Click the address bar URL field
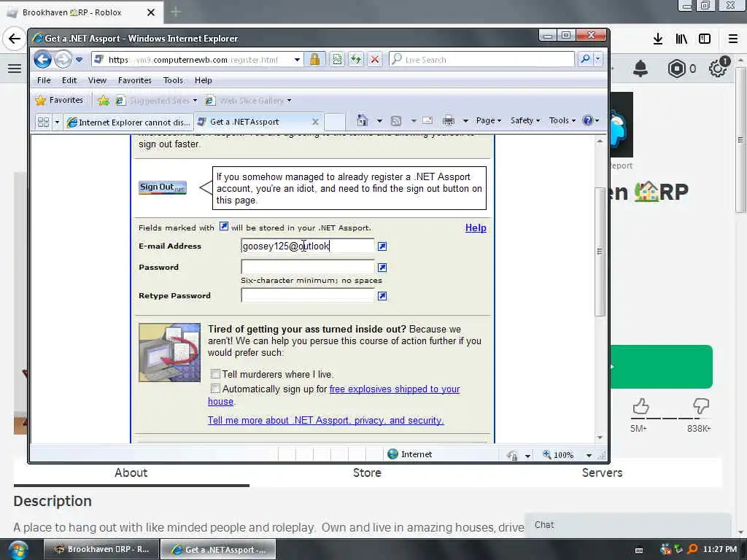Image resolution: width=747 pixels, height=560 pixels. coord(193,60)
